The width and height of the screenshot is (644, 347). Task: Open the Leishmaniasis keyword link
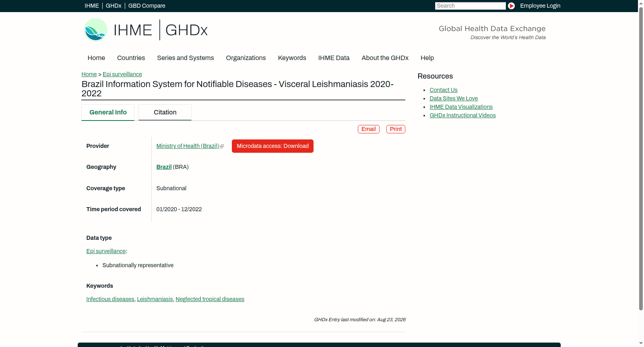(155, 299)
